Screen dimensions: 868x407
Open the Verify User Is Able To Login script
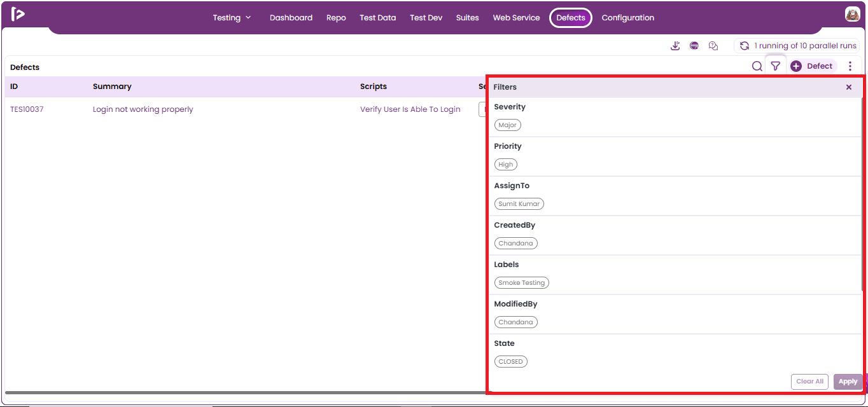[410, 109]
